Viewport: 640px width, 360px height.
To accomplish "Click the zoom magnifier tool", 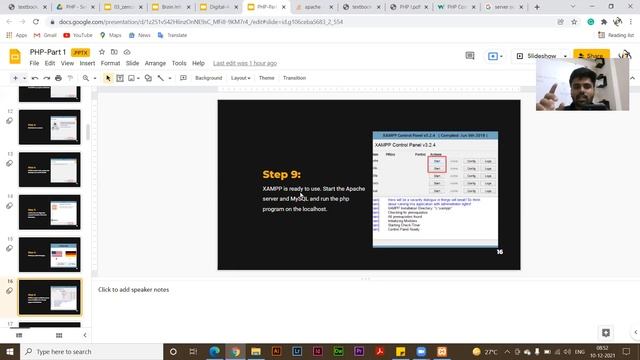I will [86, 78].
